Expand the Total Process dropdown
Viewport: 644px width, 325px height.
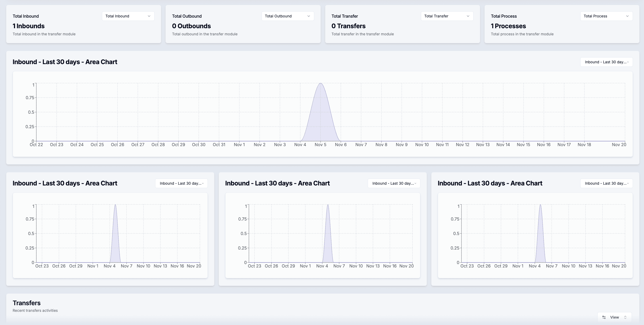(606, 16)
